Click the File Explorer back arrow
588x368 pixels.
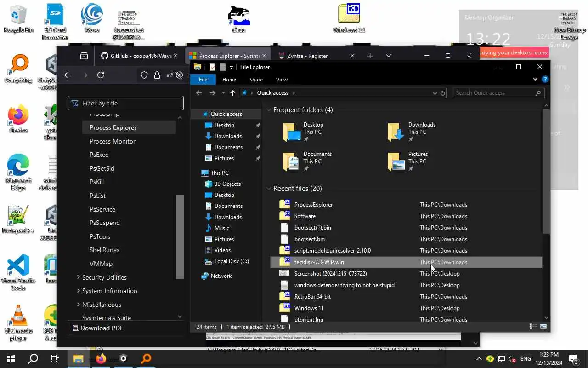coord(199,93)
